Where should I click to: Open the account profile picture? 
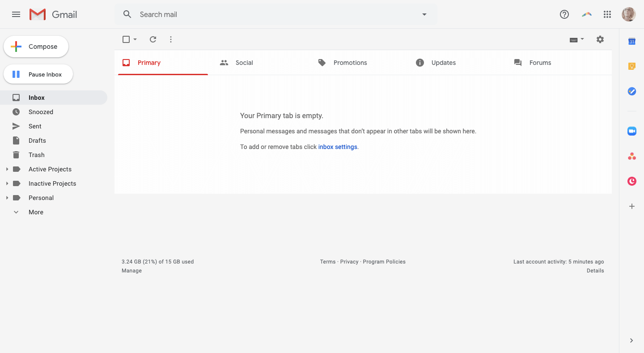click(629, 14)
